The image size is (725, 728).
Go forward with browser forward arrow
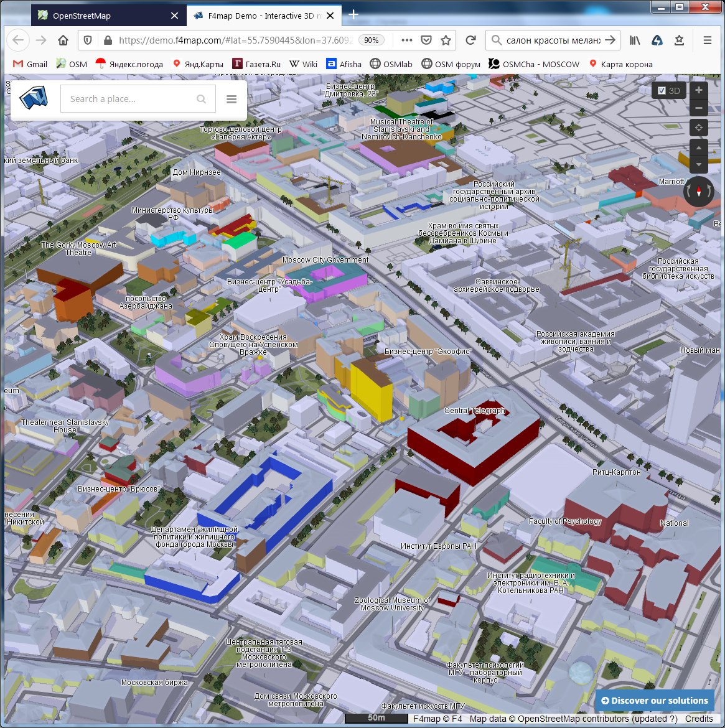tap(41, 40)
